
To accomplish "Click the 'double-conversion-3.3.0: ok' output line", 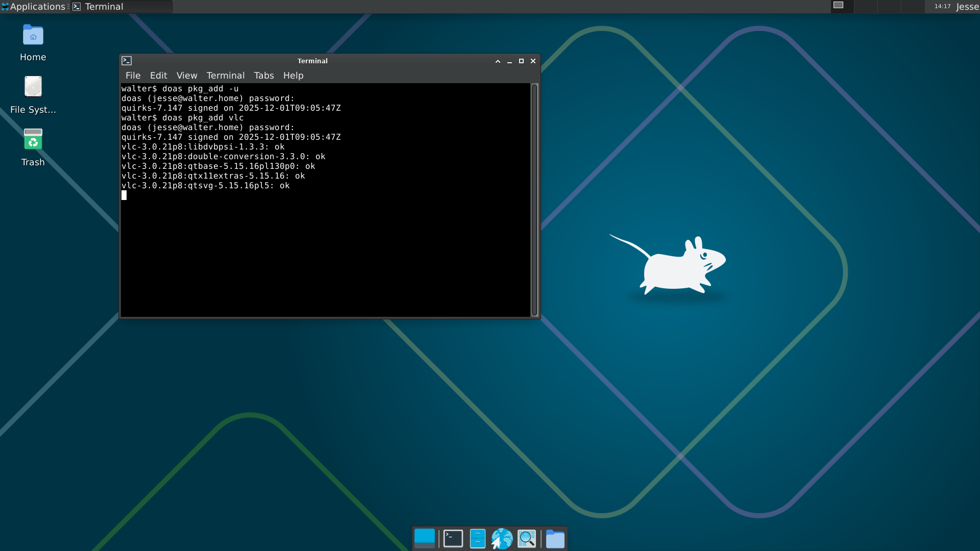I will [x=224, y=157].
